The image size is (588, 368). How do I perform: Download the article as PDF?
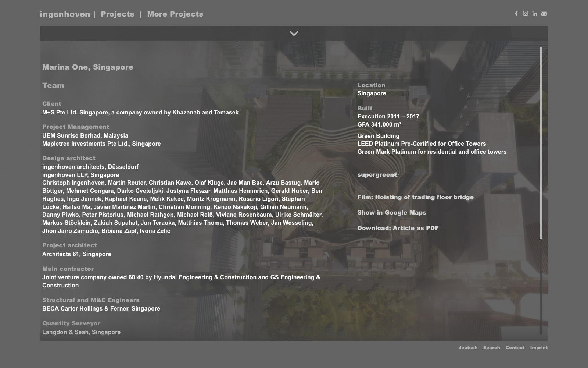pyautogui.click(x=398, y=228)
